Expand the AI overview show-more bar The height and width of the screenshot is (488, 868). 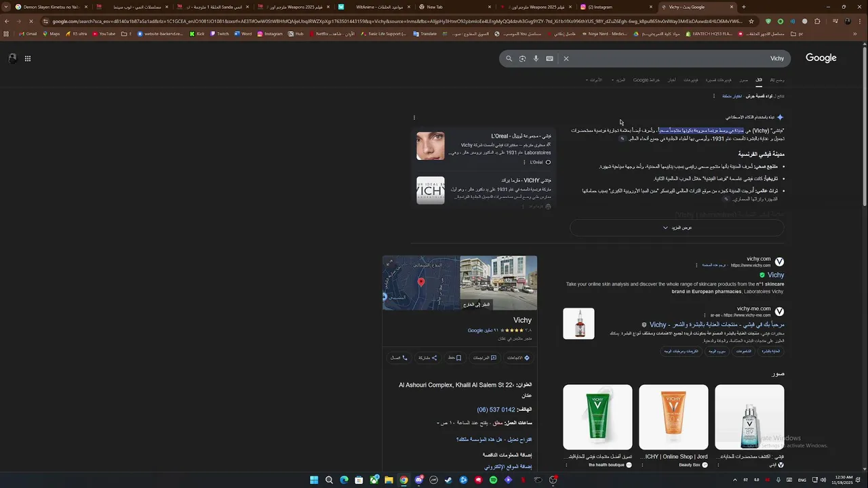(x=677, y=228)
